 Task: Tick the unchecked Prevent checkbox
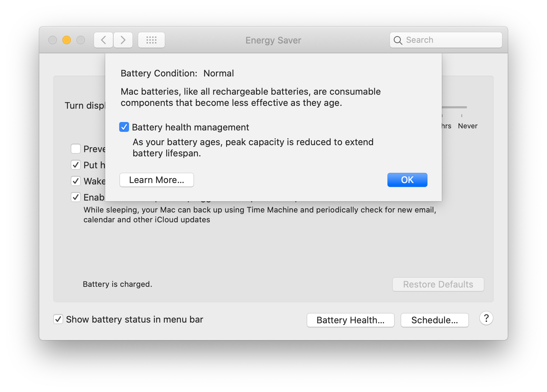point(76,149)
